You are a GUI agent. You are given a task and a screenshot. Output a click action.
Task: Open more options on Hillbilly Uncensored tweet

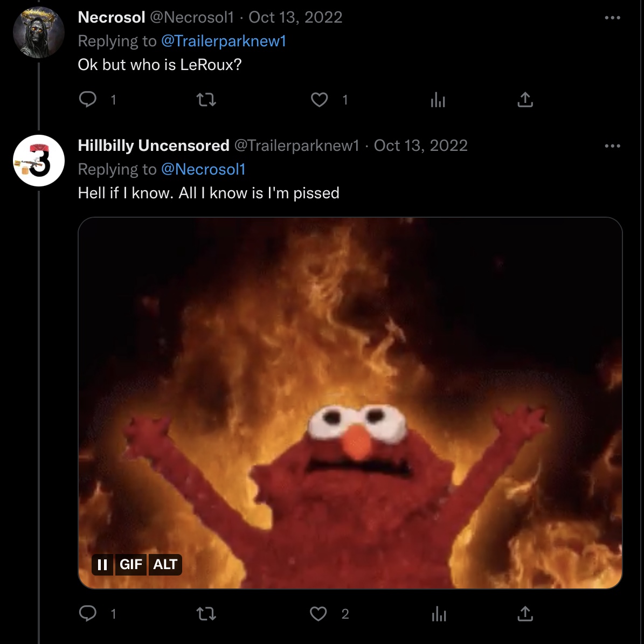(x=612, y=146)
